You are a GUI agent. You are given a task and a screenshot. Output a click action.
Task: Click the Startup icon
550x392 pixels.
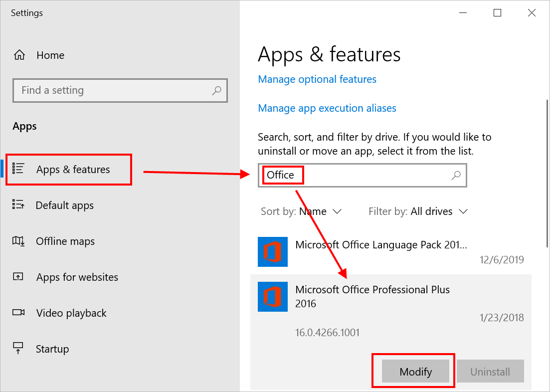coord(18,349)
